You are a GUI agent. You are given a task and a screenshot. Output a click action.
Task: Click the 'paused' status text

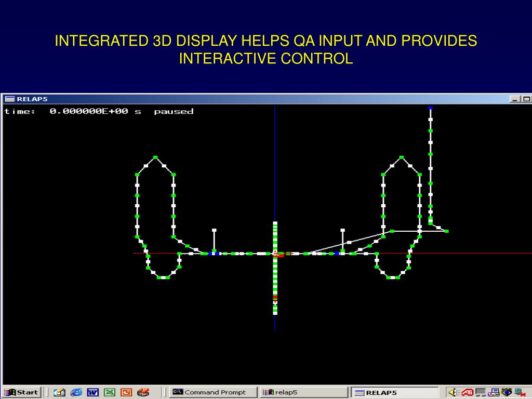(174, 112)
